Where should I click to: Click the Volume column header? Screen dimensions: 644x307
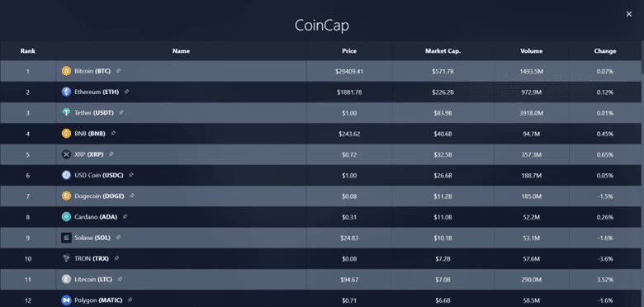(x=532, y=51)
